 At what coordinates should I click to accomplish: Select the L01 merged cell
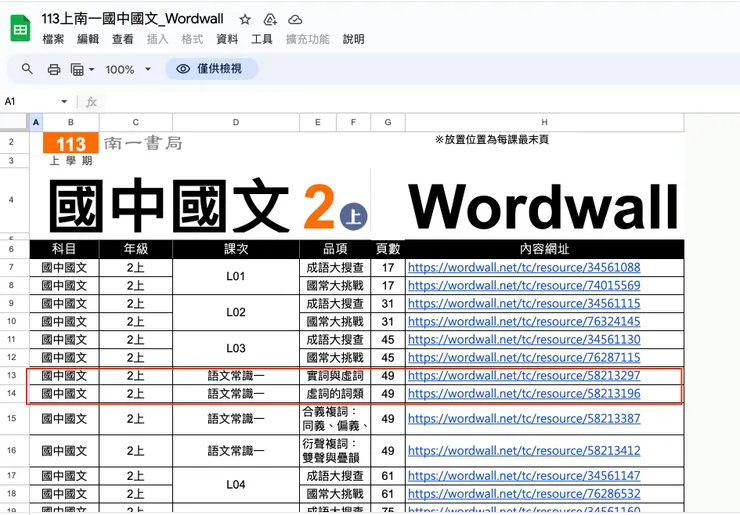click(236, 277)
